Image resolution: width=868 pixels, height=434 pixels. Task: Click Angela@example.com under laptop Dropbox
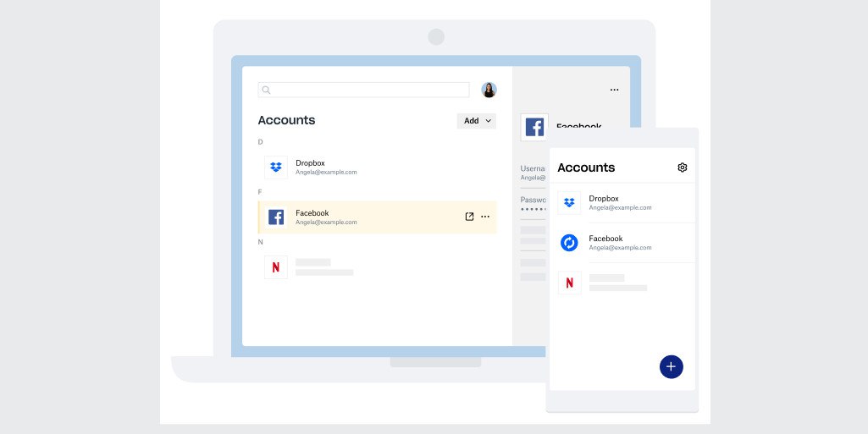[x=326, y=173]
